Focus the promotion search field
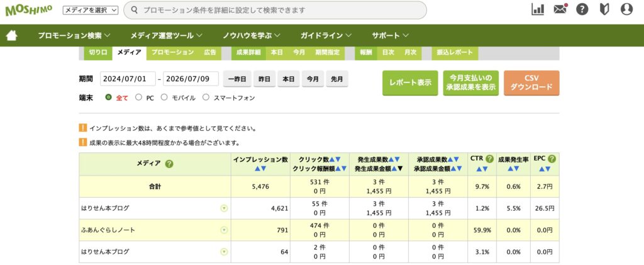644x265 pixels. [275, 10]
